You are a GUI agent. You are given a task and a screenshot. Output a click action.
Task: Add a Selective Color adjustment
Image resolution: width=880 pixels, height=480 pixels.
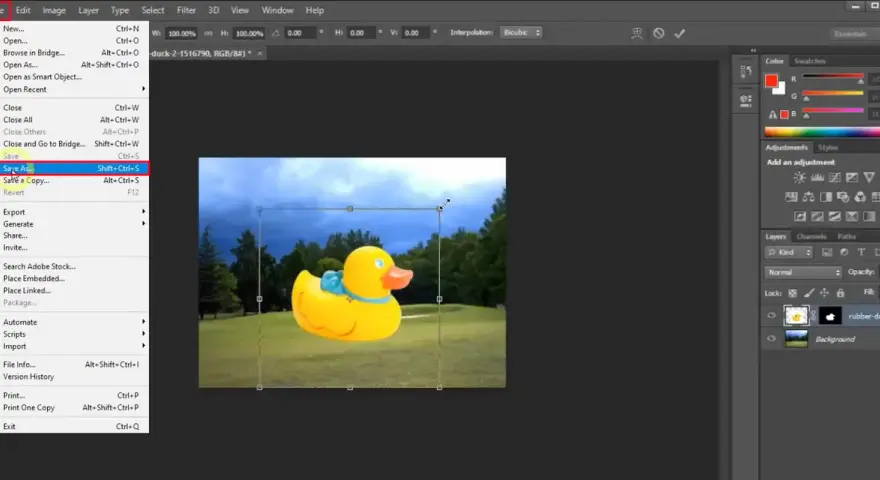pos(852,216)
